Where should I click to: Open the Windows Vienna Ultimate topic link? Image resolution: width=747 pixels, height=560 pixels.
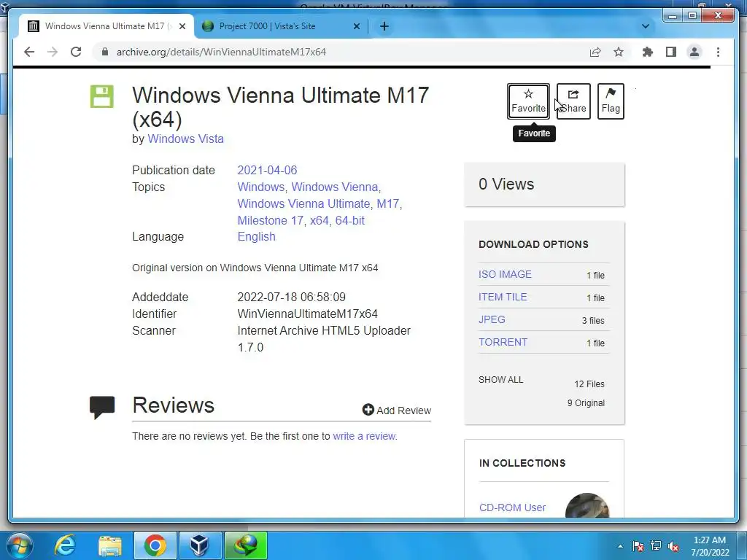point(303,204)
